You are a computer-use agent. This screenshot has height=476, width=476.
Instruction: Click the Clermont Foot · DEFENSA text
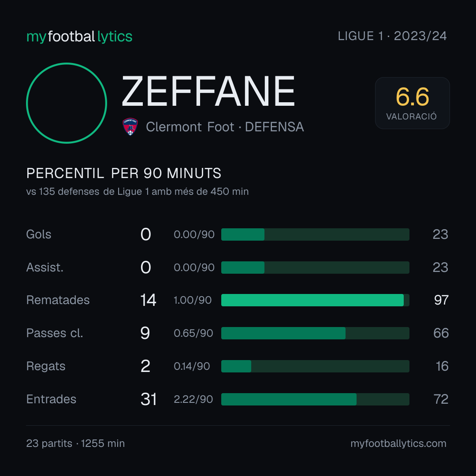225,127
